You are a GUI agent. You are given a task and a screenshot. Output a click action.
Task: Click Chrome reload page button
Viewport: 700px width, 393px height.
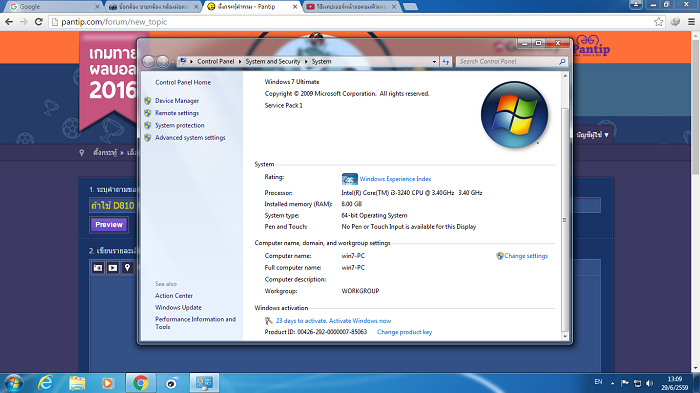coord(39,21)
